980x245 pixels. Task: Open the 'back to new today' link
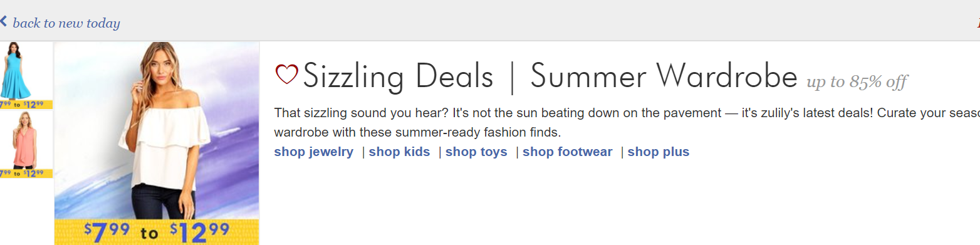66,24
